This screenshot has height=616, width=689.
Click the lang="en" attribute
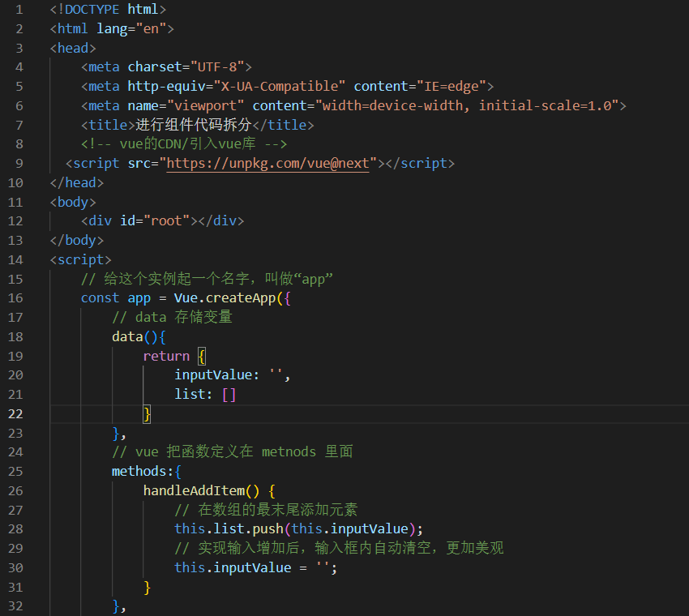(131, 29)
